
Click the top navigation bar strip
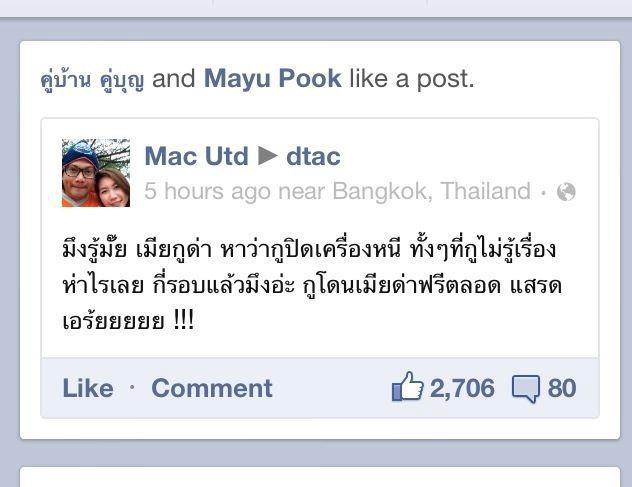[316, 8]
